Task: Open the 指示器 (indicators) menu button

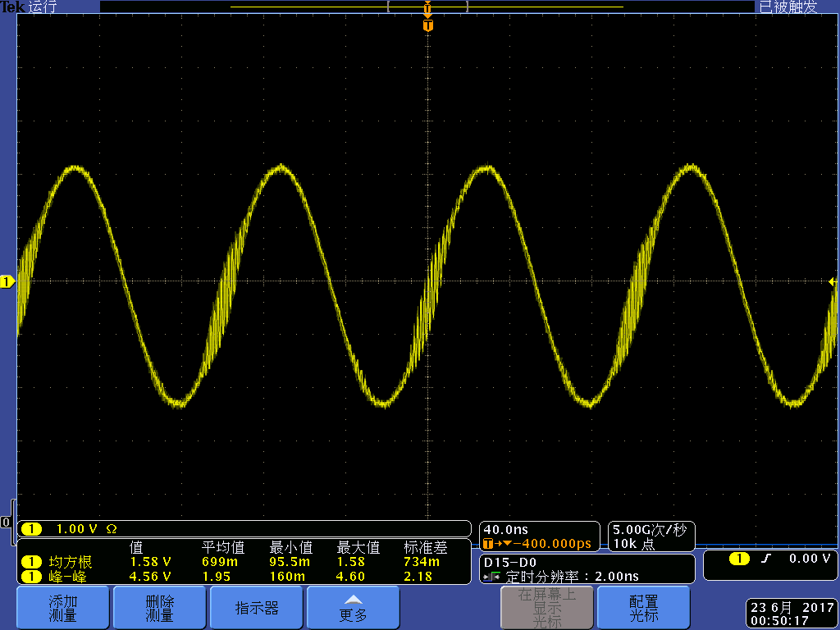Action: coord(257,608)
